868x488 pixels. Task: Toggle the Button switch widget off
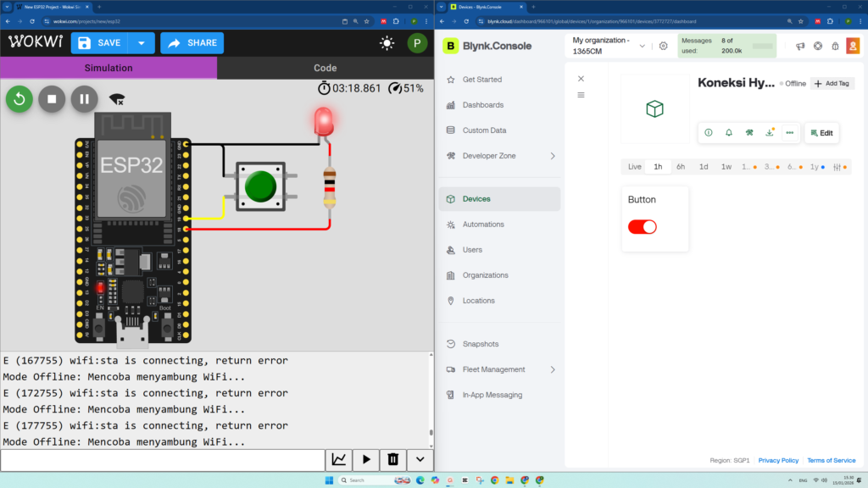(643, 227)
